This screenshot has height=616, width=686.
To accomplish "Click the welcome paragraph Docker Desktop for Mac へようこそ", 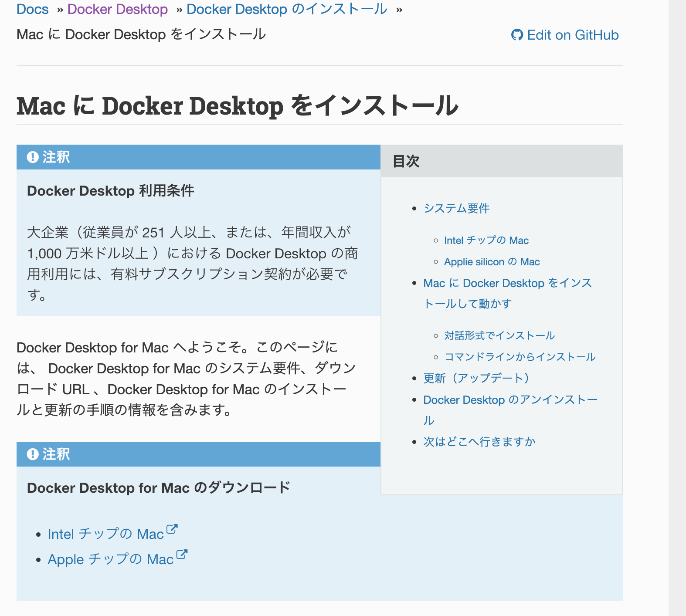I will point(187,379).
